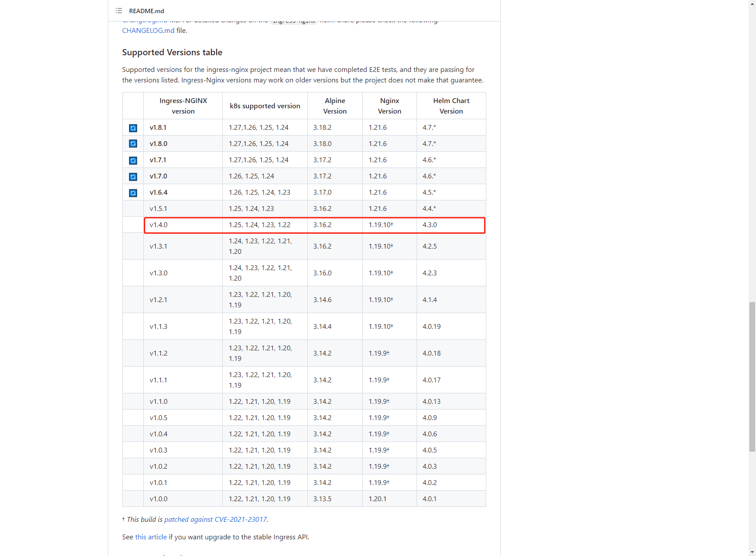Viewport: 756px width, 556px height.
Task: Click the 'Supported Versions table' heading
Action: pos(172,52)
